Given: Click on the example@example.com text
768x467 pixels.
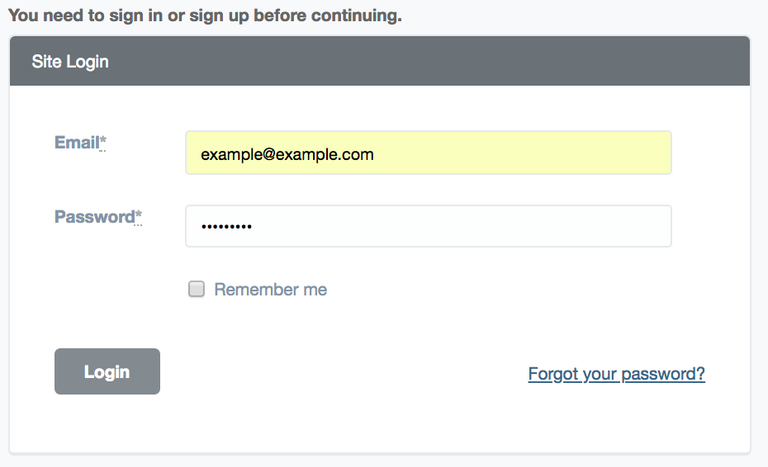Looking at the screenshot, I should [287, 154].
